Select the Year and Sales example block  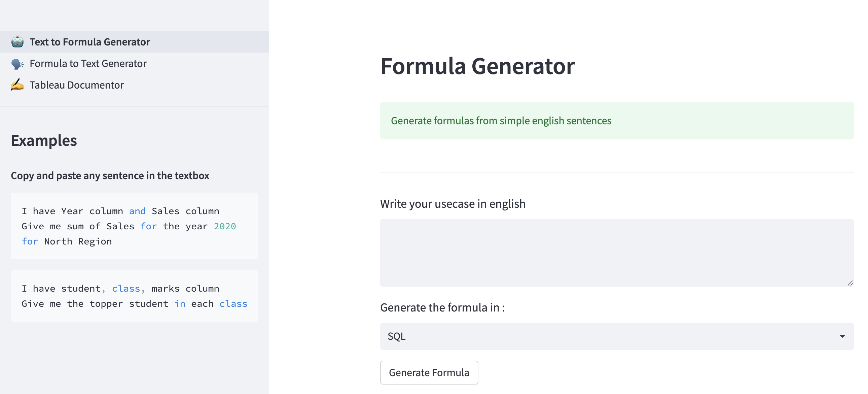(134, 226)
